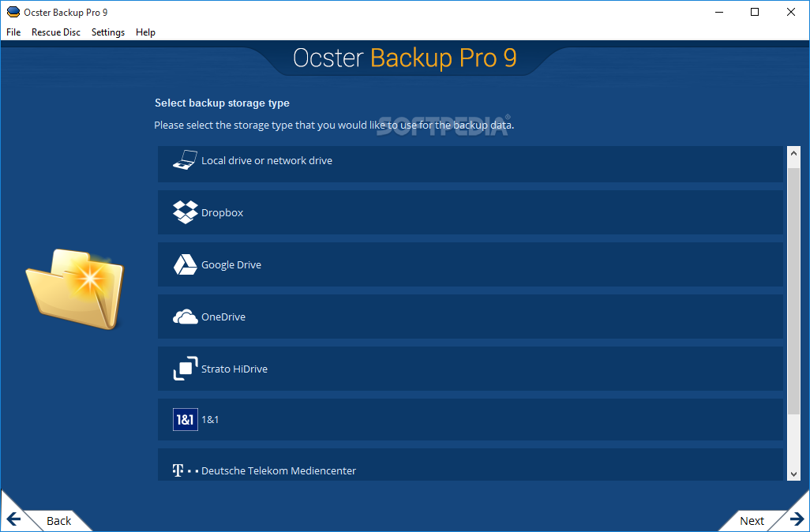The image size is (810, 532).
Task: Click the Dropbox logo icon
Action: tap(185, 212)
